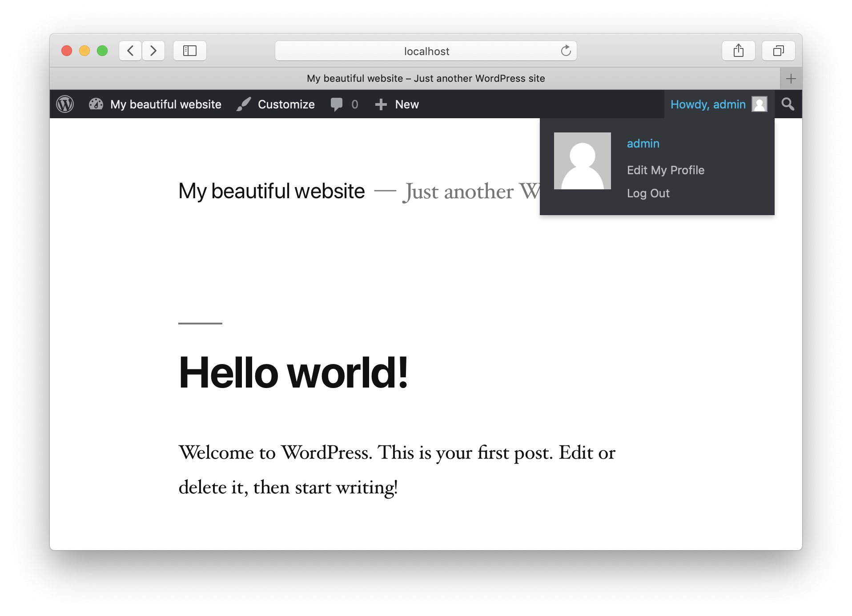
Task: Open the comments bubble icon
Action: pos(336,104)
